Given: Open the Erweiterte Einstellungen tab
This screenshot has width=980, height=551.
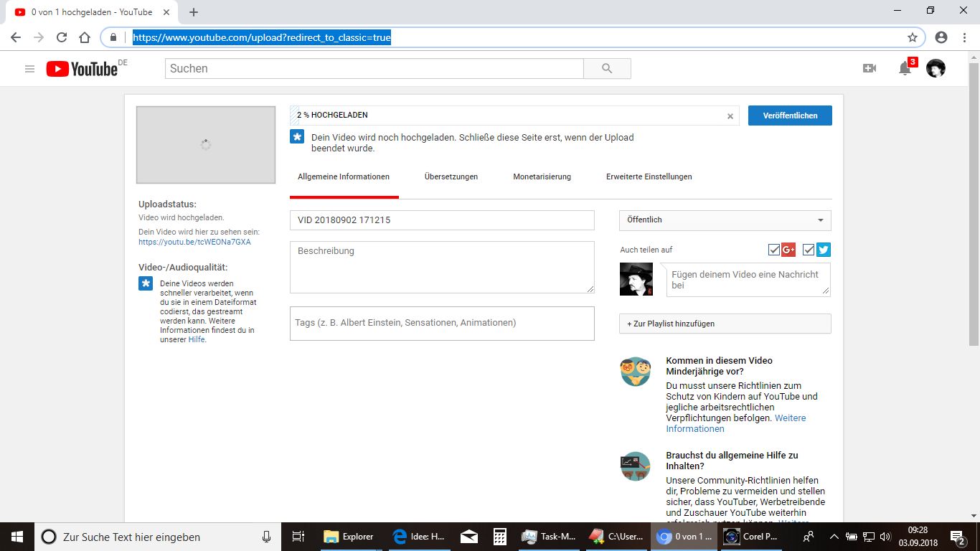Looking at the screenshot, I should (649, 176).
